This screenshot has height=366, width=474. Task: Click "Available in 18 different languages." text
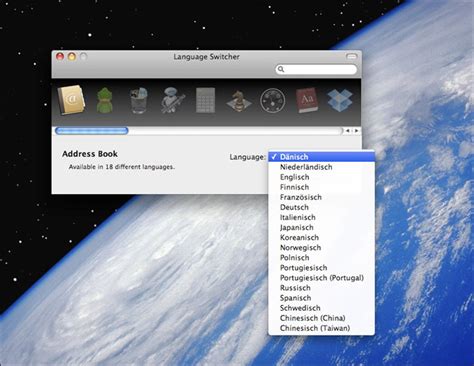click(122, 167)
